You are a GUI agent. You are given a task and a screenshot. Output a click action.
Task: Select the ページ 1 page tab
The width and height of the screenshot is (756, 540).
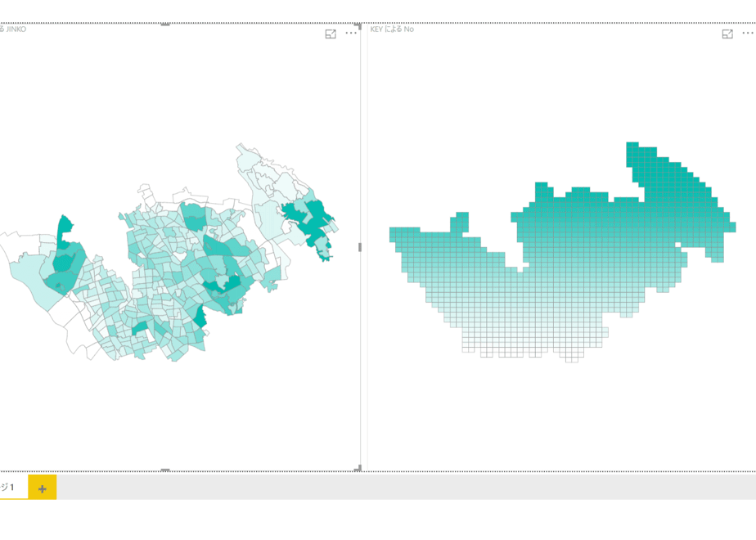[x=13, y=488]
